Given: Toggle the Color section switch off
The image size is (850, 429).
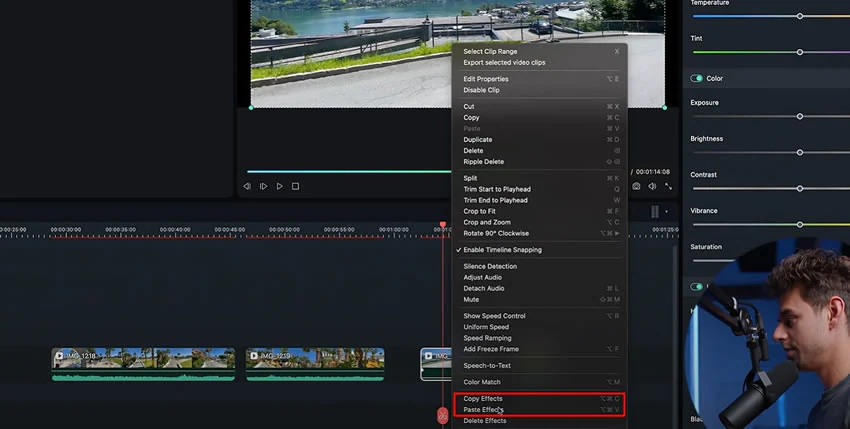Looking at the screenshot, I should click(x=697, y=78).
